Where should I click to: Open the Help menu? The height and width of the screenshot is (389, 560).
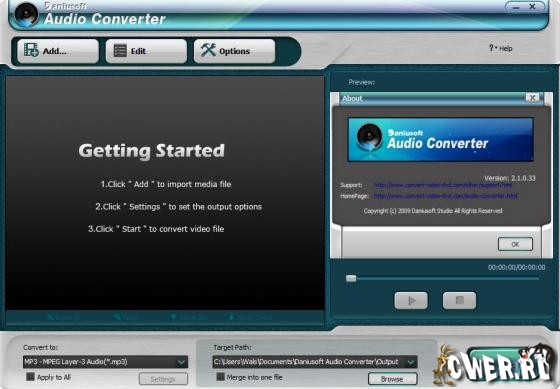pos(501,48)
